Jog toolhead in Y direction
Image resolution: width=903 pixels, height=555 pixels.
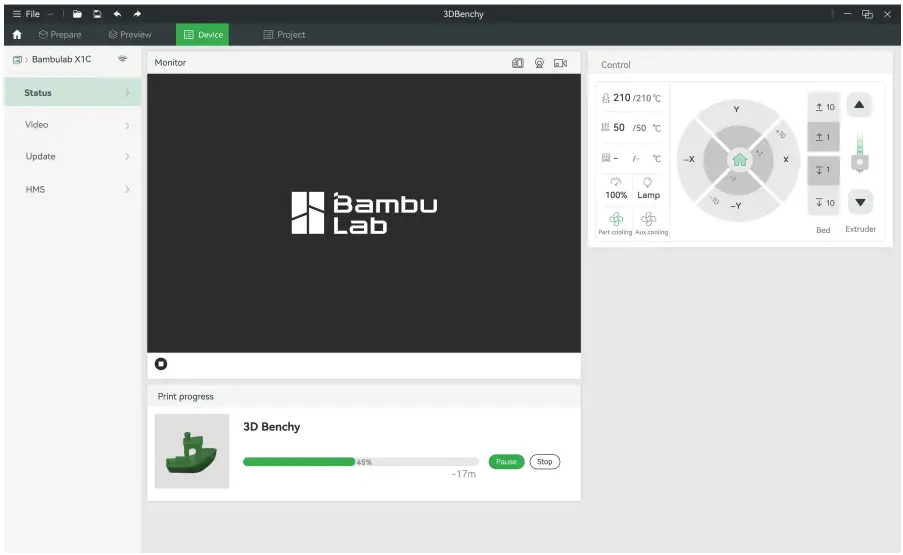click(736, 109)
